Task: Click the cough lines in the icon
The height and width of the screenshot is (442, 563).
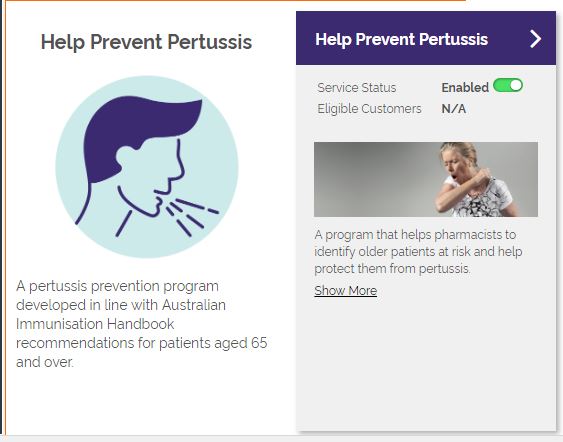Action: pyautogui.click(x=192, y=217)
